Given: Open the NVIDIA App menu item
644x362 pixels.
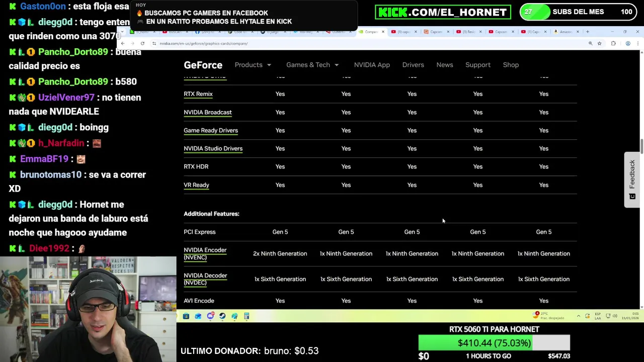Looking at the screenshot, I should pyautogui.click(x=372, y=65).
